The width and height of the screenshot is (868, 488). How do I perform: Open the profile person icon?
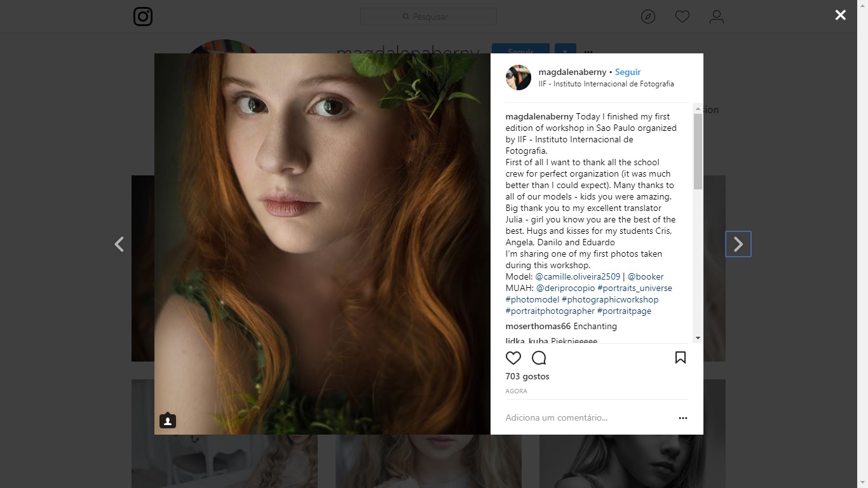716,17
